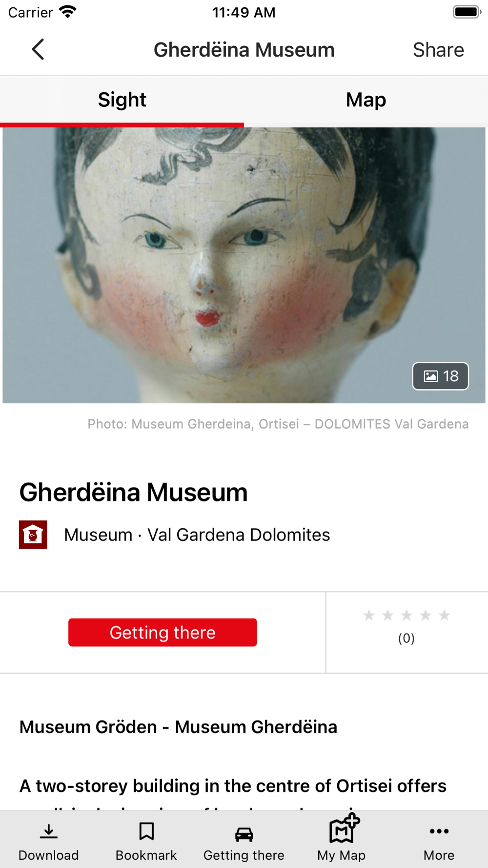The height and width of the screenshot is (868, 488).
Task: Open the photo gallery 18 images badge
Action: (441, 376)
